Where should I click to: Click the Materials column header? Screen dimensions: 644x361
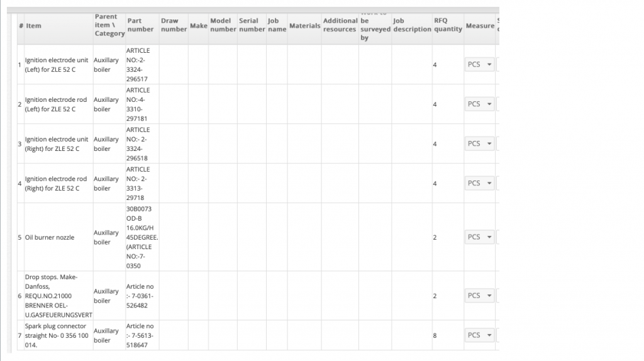(x=304, y=26)
